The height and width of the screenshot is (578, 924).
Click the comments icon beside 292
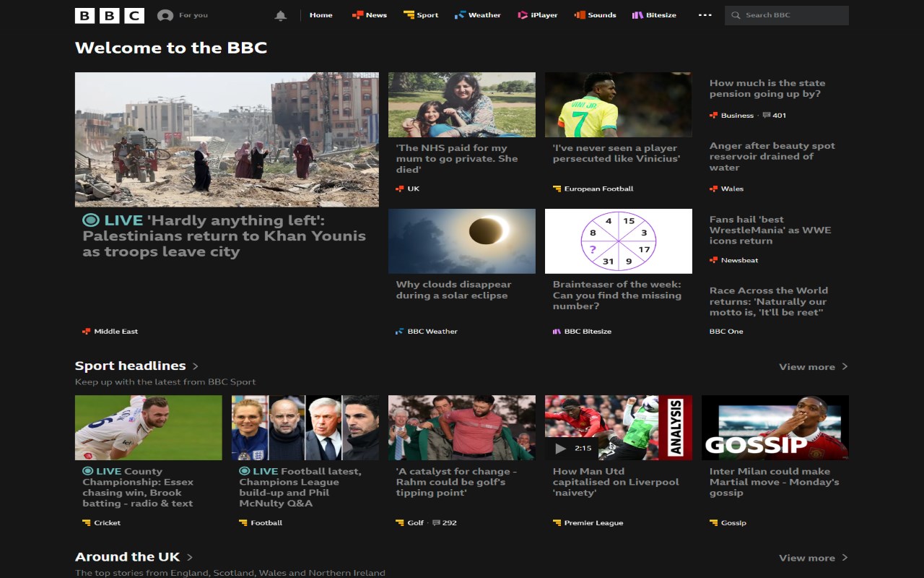(x=436, y=523)
